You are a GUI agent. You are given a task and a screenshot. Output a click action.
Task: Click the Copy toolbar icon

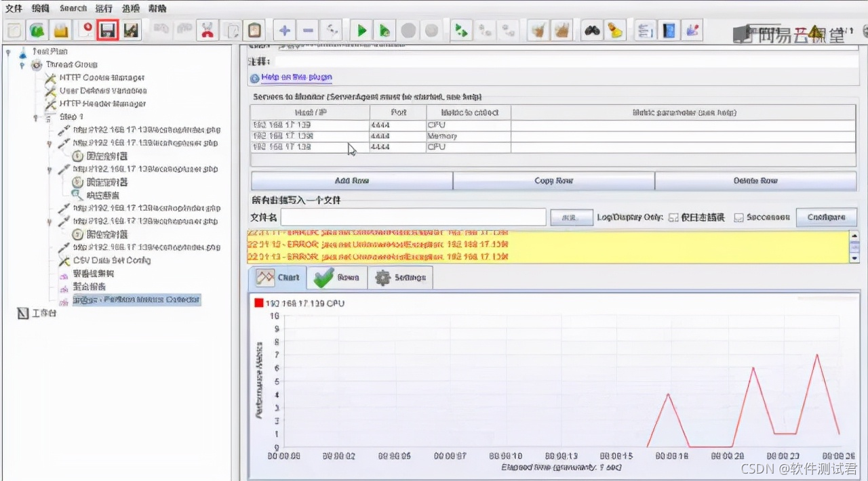(231, 30)
